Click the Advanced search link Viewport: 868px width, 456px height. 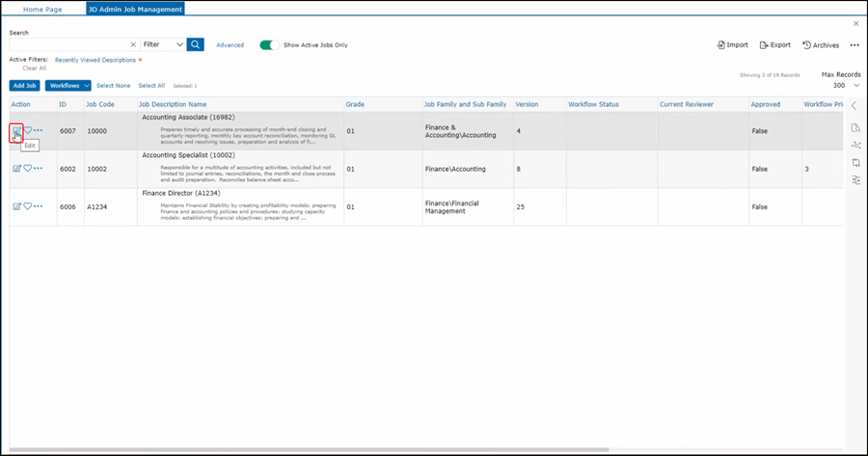point(230,44)
